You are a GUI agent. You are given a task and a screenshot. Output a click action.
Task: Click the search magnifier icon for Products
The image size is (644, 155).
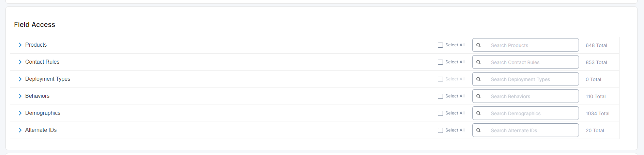478,45
